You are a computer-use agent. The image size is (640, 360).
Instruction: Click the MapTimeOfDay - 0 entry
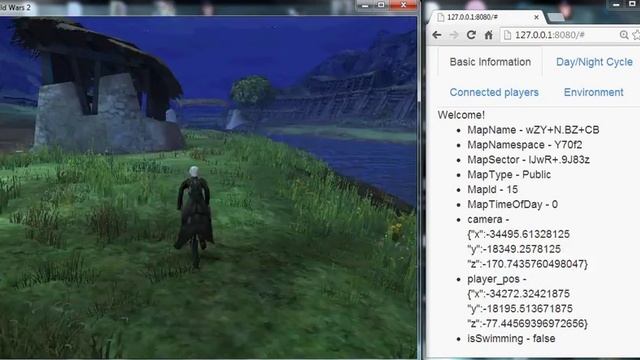512,204
